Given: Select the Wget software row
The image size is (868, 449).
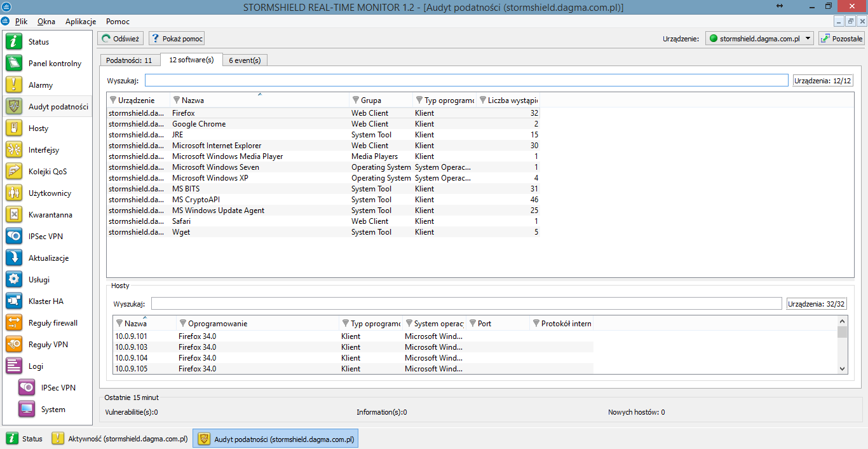Looking at the screenshot, I should (323, 232).
